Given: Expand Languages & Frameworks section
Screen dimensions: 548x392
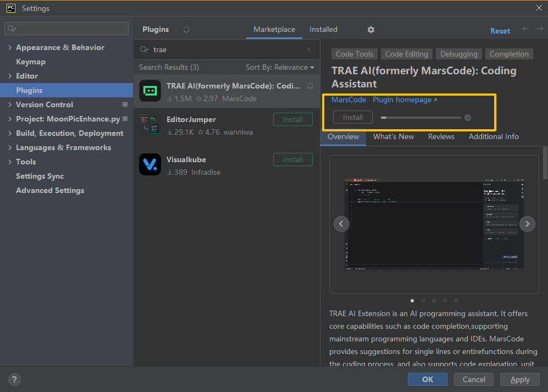Looking at the screenshot, I should point(10,147).
